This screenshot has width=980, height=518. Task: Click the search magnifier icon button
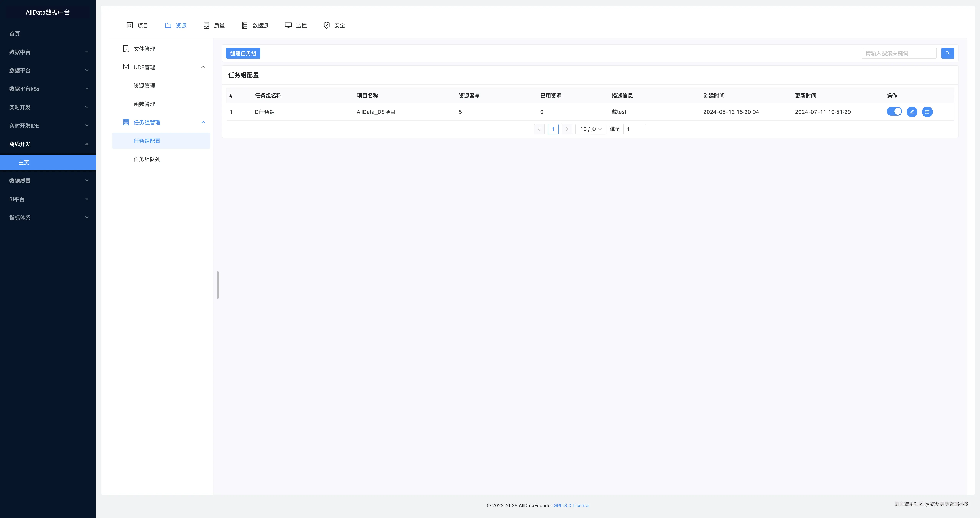947,53
